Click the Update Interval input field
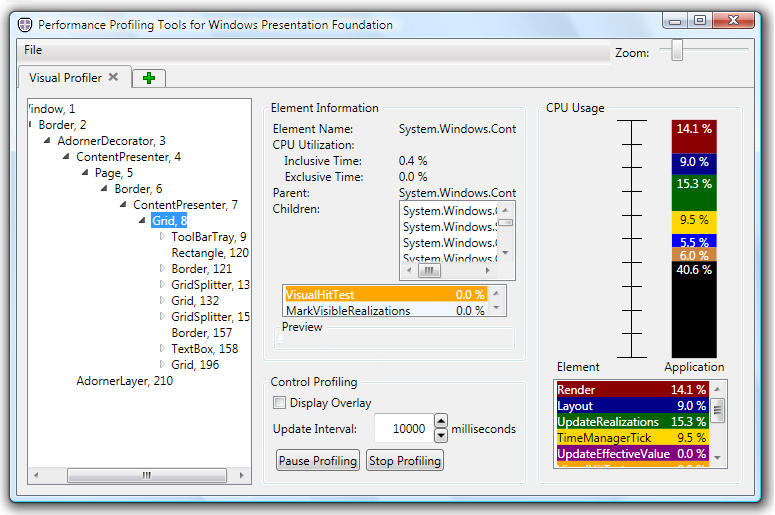This screenshot has height=515, width=775. (x=403, y=429)
